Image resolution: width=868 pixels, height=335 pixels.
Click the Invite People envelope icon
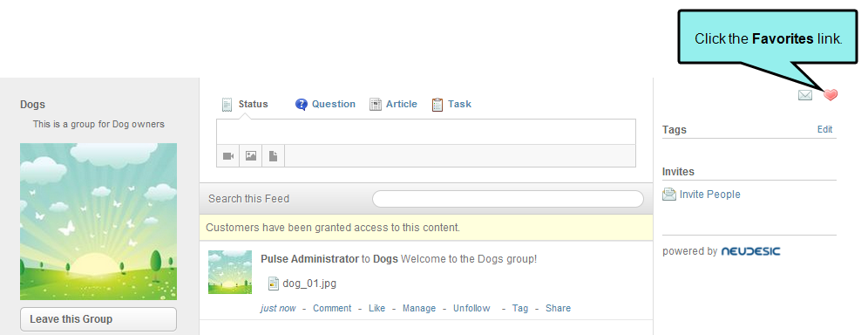point(669,195)
